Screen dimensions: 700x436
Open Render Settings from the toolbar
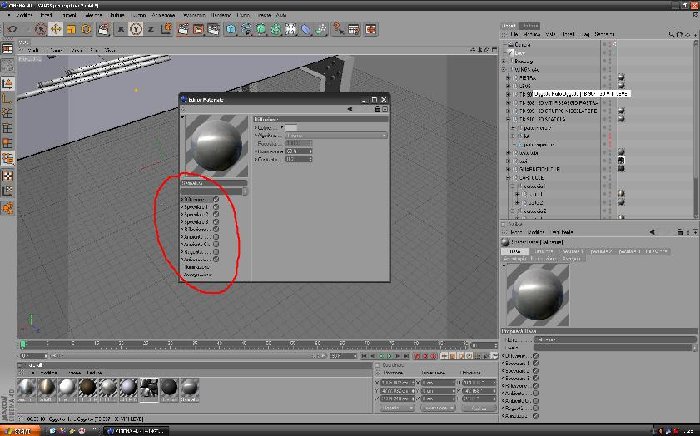pos(213,29)
